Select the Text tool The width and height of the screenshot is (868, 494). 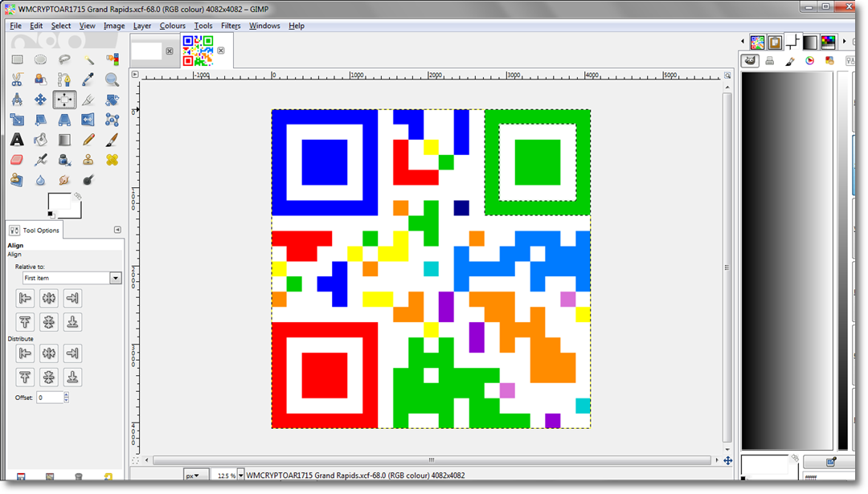(17, 140)
